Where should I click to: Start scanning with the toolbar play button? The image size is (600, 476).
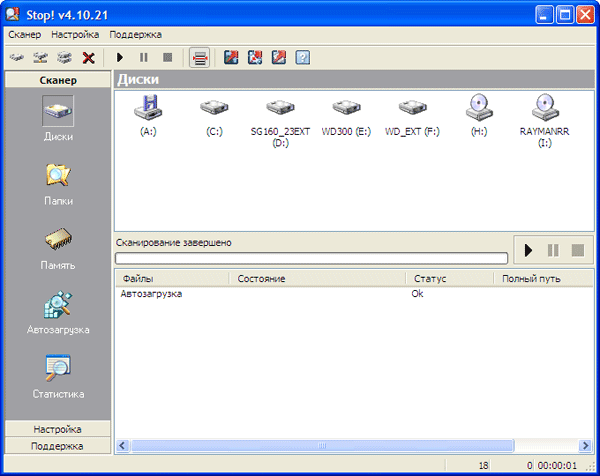(120, 58)
